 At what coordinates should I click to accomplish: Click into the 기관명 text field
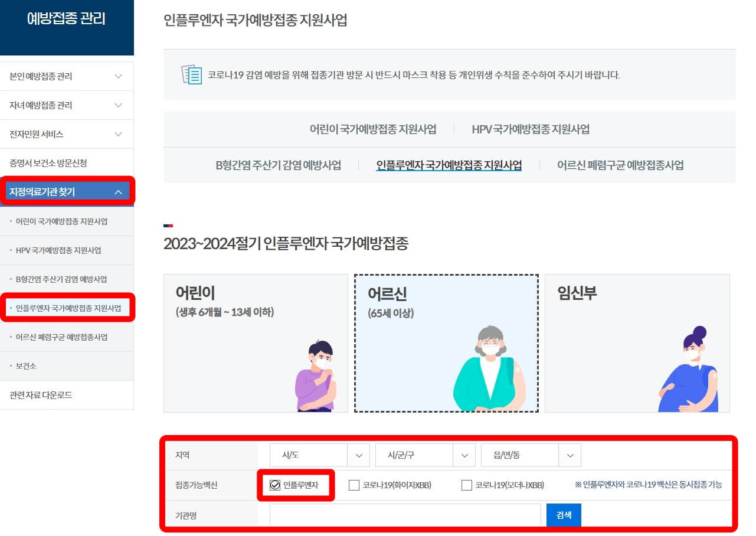(405, 515)
